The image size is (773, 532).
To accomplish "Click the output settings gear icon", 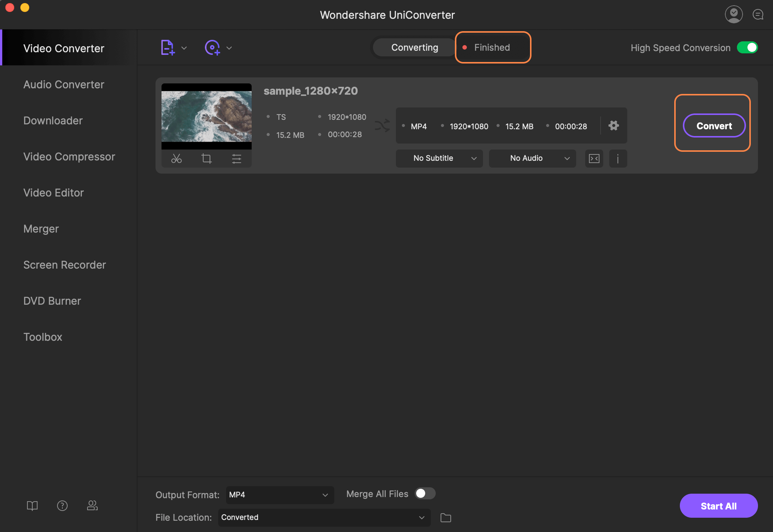I will pos(614,125).
